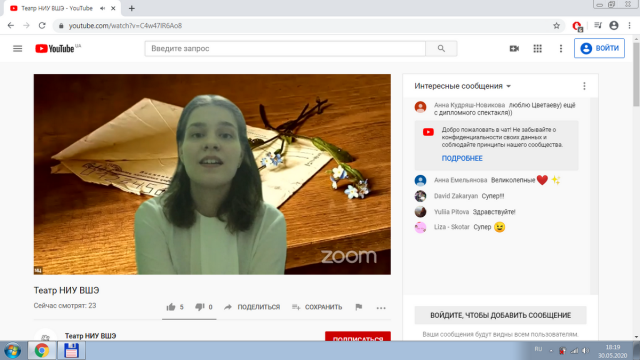Like the video with thumbs-up
The height and width of the screenshot is (360, 640).
click(x=175, y=307)
